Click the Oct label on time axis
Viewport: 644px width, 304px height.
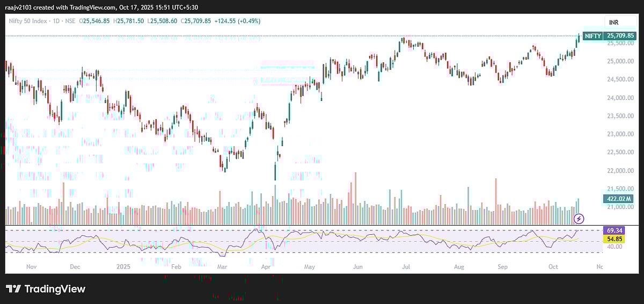click(x=553, y=266)
